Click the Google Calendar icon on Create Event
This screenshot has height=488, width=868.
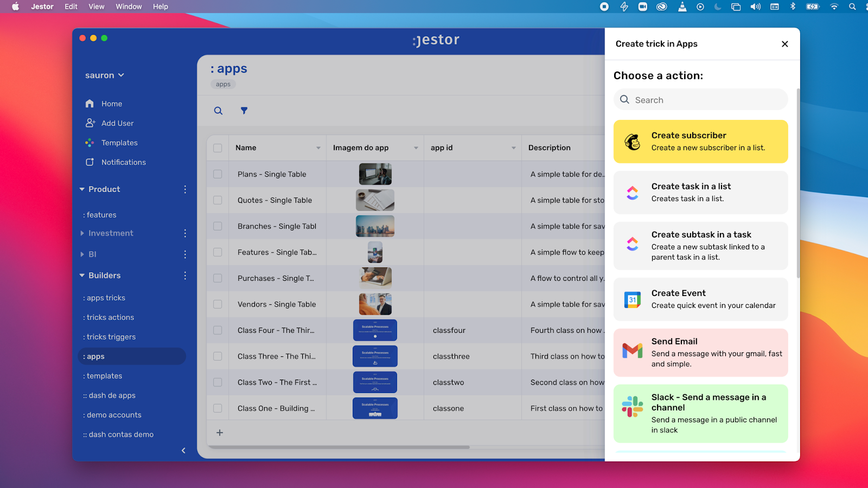tap(633, 299)
